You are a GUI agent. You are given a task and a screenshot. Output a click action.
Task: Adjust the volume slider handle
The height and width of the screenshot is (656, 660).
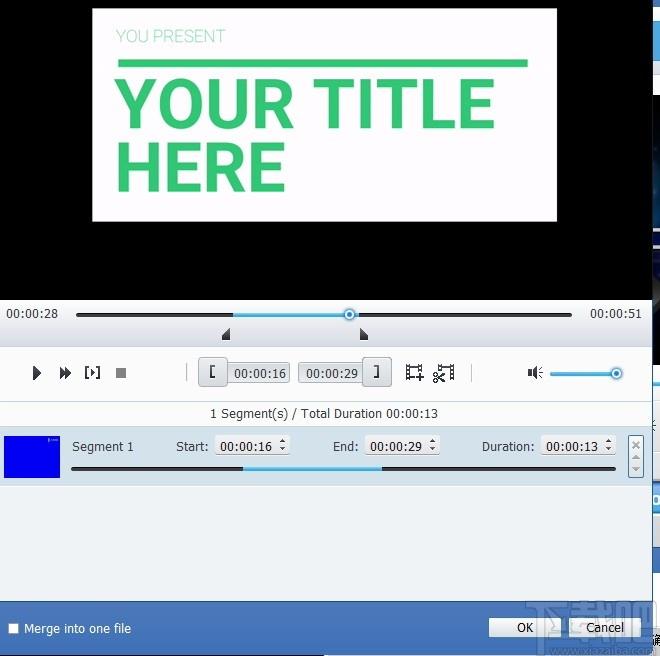click(x=616, y=373)
